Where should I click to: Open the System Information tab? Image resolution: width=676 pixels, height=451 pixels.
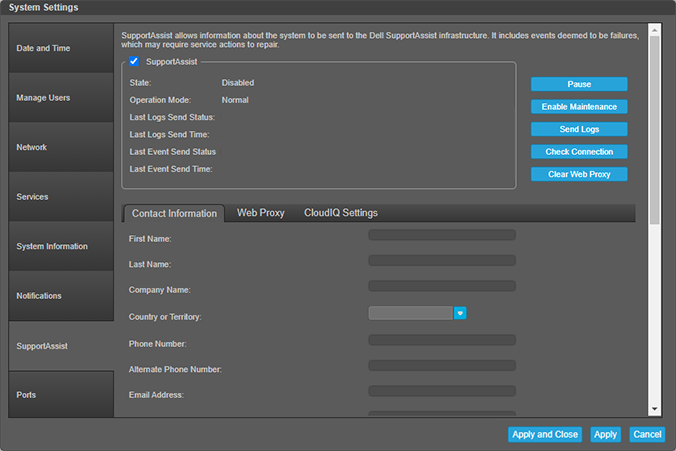[61, 247]
